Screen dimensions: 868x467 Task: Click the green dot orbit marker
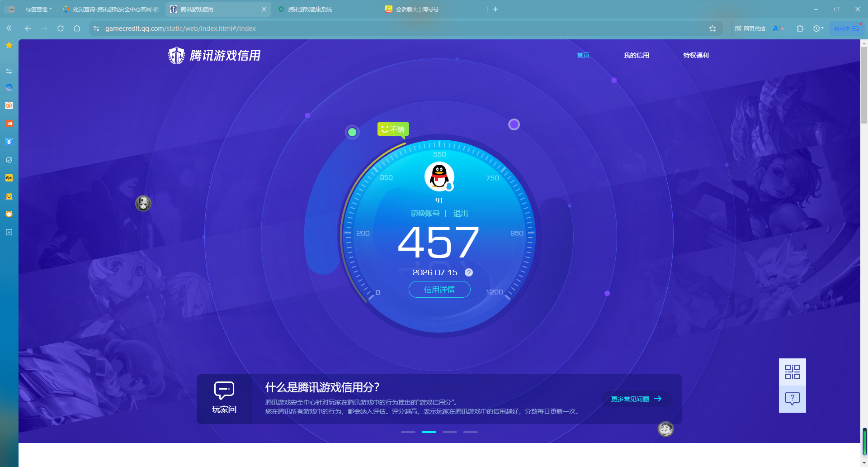pos(352,132)
